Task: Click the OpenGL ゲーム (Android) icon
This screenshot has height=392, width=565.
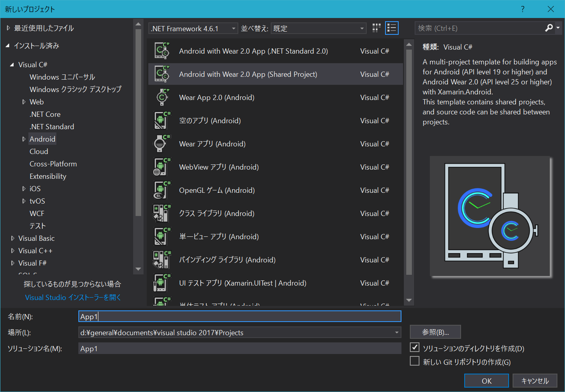Action: pyautogui.click(x=162, y=190)
